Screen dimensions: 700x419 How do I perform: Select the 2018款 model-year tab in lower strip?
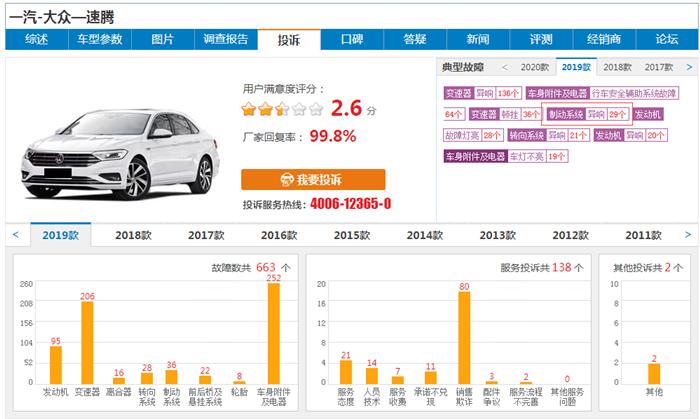point(133,235)
